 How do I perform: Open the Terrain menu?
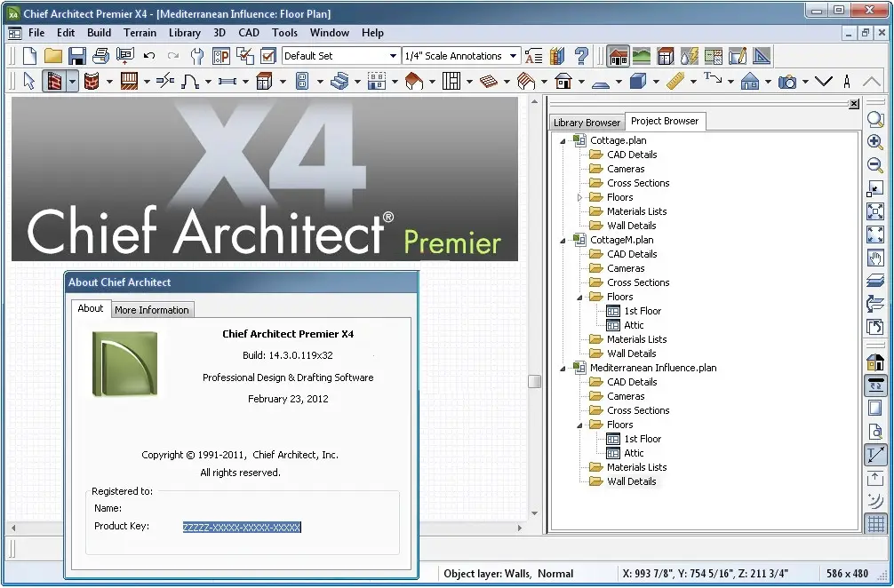(x=140, y=33)
